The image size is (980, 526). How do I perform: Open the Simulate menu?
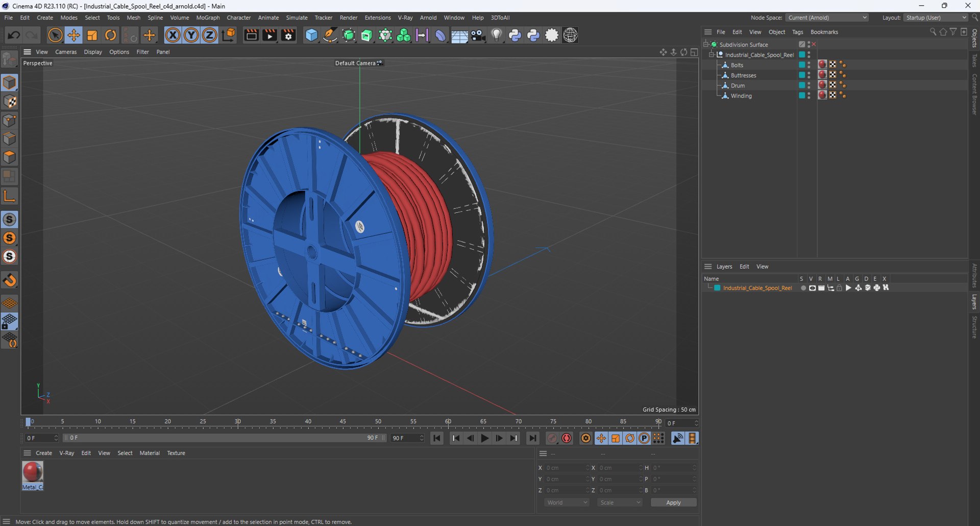coord(297,17)
